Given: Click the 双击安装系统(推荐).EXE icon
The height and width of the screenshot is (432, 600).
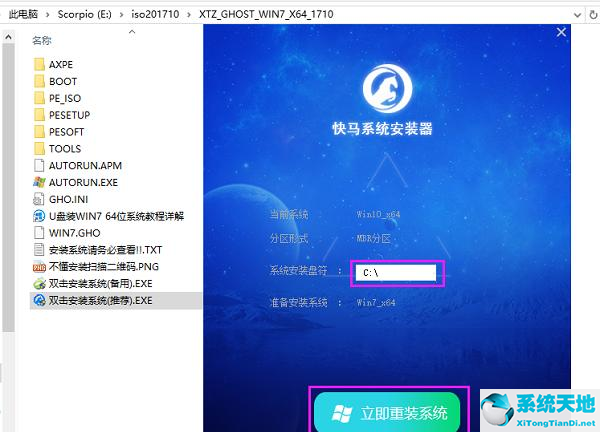Looking at the screenshot, I should pos(39,300).
